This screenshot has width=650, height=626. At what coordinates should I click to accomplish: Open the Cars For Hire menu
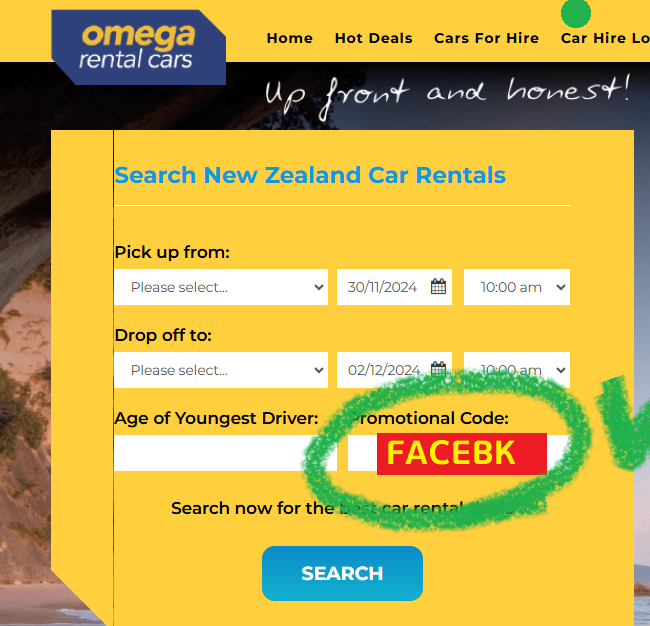coord(486,38)
